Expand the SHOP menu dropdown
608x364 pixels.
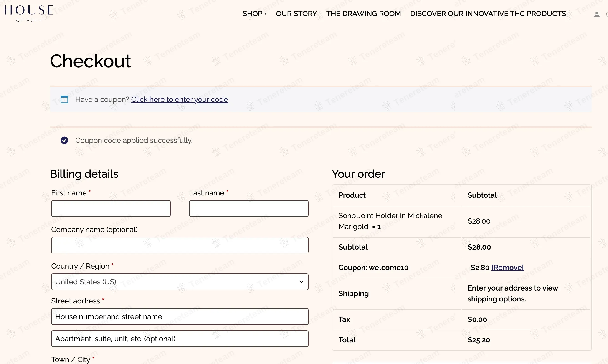(255, 13)
